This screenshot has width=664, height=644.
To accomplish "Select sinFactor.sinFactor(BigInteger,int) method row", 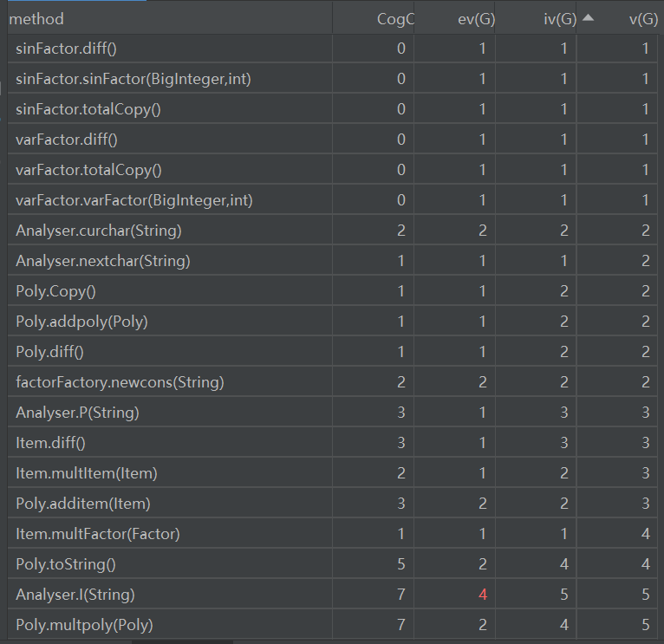I will tap(133, 79).
